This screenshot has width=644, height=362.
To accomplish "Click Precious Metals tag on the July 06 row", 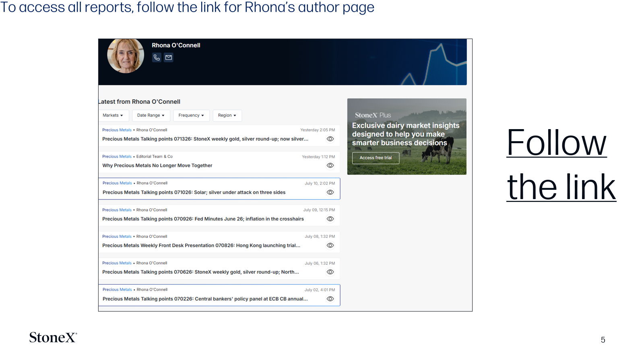I will 117,263.
